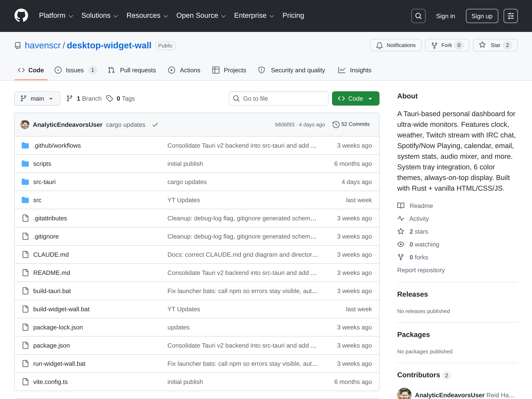The width and height of the screenshot is (532, 399).
Task: Open the run-widget-wall.bat file
Action: (x=59, y=364)
